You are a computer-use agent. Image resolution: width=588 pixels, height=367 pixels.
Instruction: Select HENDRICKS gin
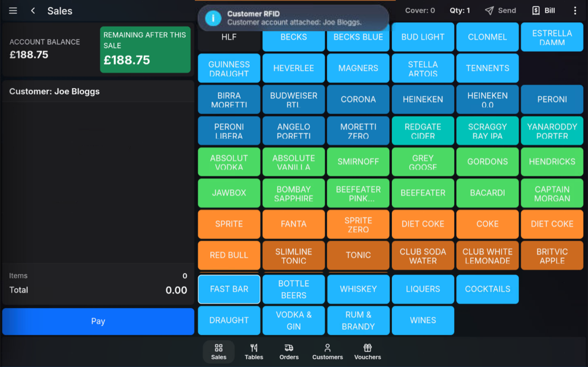tap(552, 162)
